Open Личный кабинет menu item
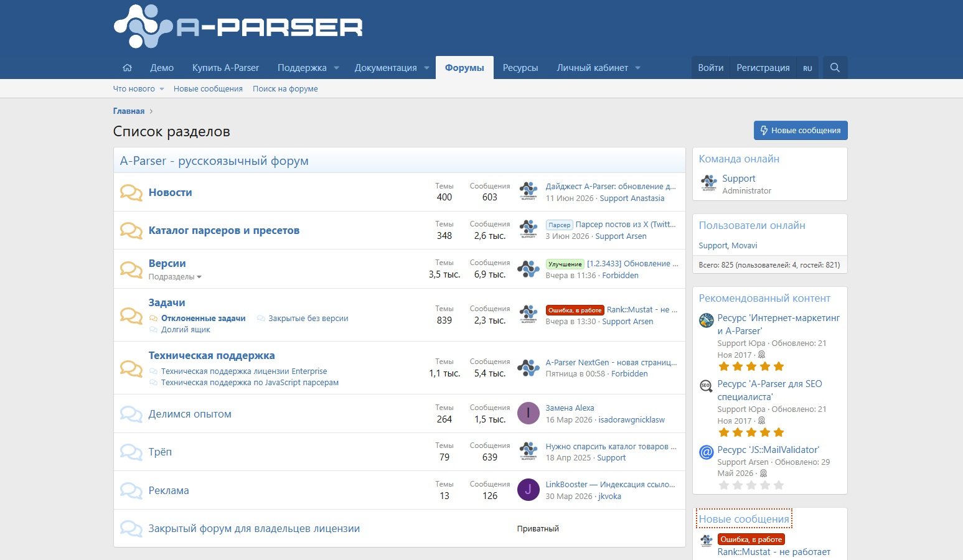963x560 pixels. tap(593, 68)
